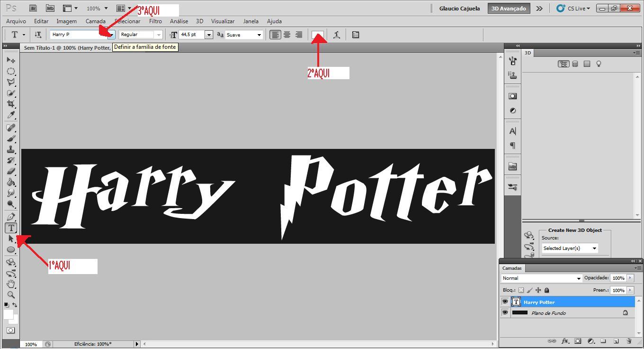This screenshot has height=349, width=644.
Task: Open the font size dropdown arrow
Action: (x=208, y=35)
